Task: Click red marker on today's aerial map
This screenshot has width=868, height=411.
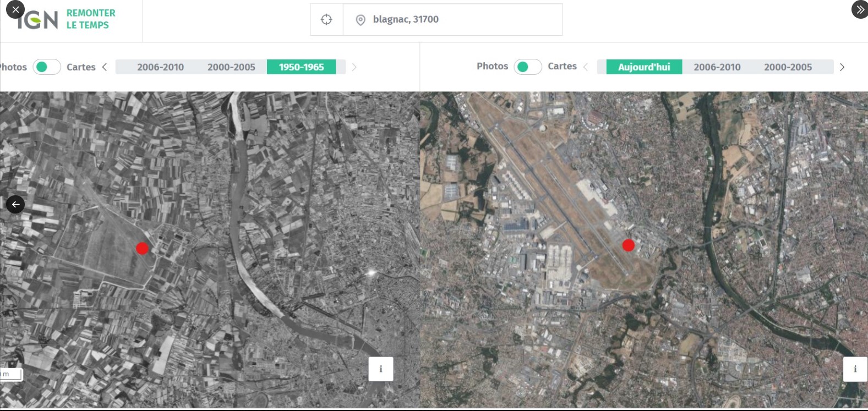Action: tap(628, 245)
